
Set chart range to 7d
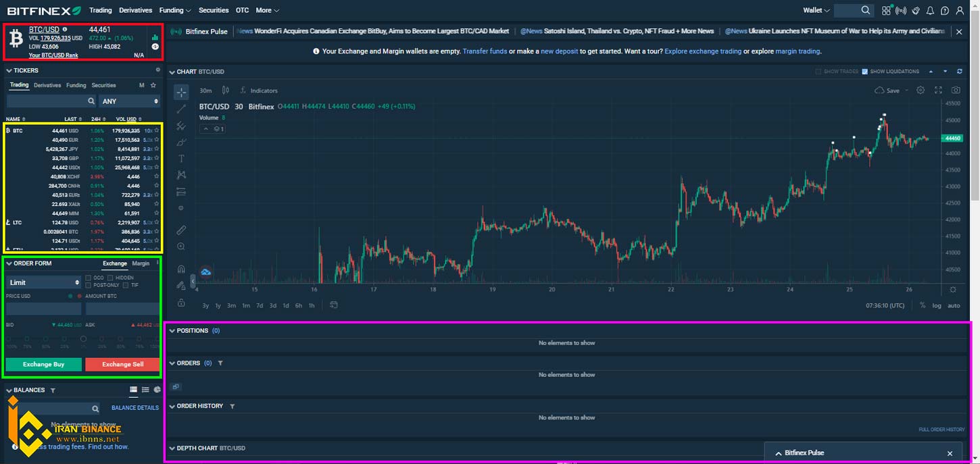260,305
